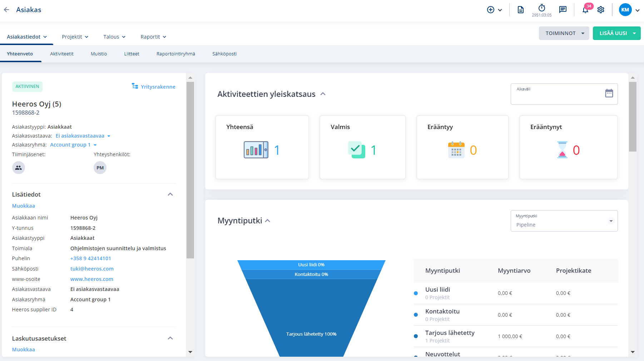Open calendar icon in Aikaväli field

[x=609, y=93]
